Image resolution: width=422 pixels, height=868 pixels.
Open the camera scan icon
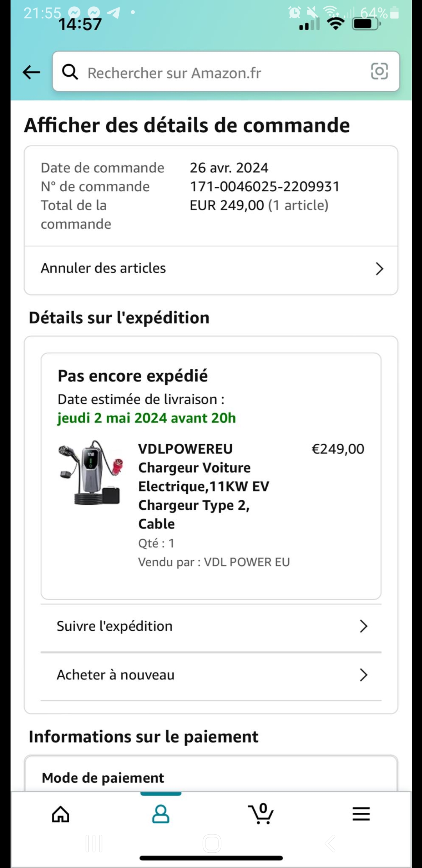tap(379, 71)
